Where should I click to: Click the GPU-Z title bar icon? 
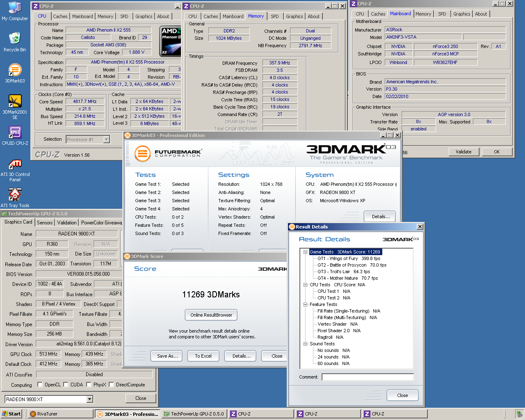pyautogui.click(x=4, y=214)
